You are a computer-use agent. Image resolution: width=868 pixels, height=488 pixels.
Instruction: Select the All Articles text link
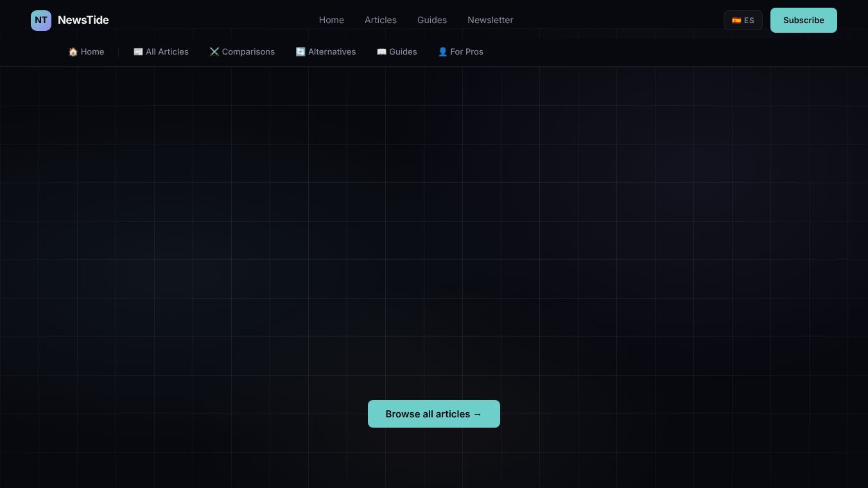167,52
